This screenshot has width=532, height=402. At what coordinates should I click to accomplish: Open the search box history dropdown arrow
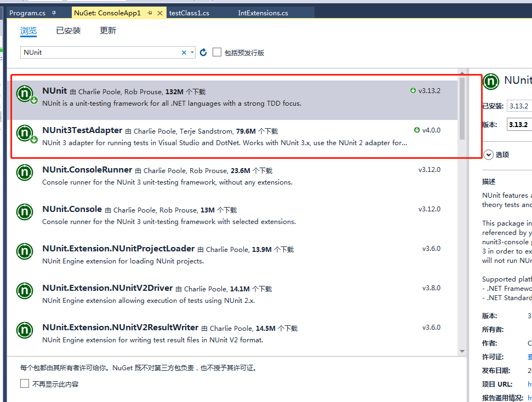point(192,53)
